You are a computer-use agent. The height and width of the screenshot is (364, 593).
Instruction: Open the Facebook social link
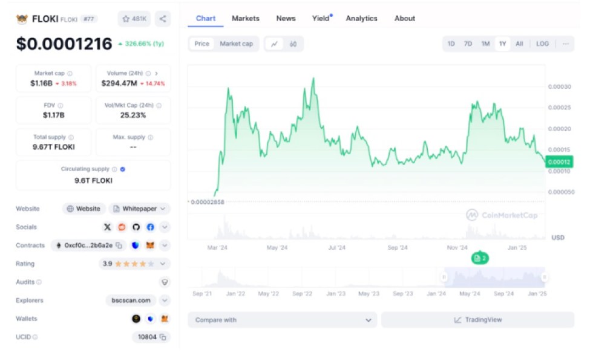point(150,227)
